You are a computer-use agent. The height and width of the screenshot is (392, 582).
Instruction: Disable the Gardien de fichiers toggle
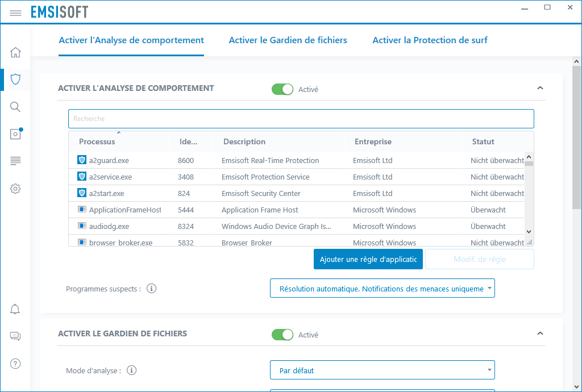pyautogui.click(x=282, y=335)
